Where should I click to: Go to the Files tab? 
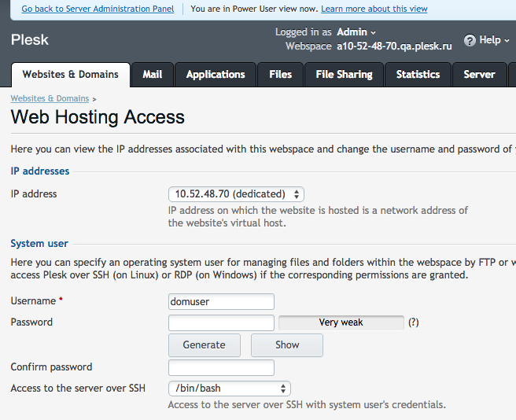[x=280, y=75]
